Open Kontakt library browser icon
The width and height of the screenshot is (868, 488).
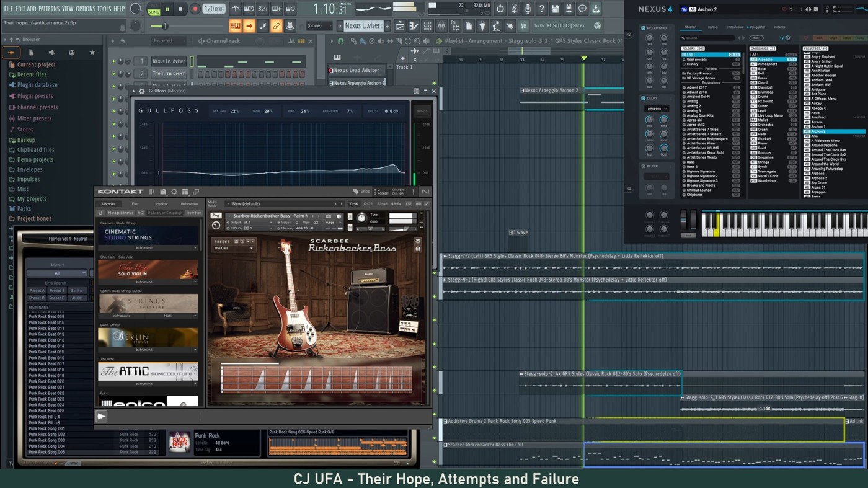coord(152,192)
